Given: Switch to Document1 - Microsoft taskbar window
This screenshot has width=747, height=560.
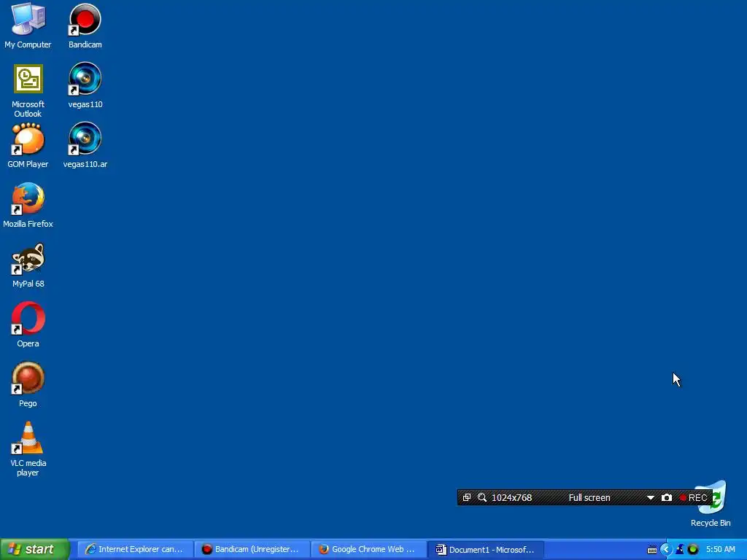Looking at the screenshot, I should coord(485,550).
